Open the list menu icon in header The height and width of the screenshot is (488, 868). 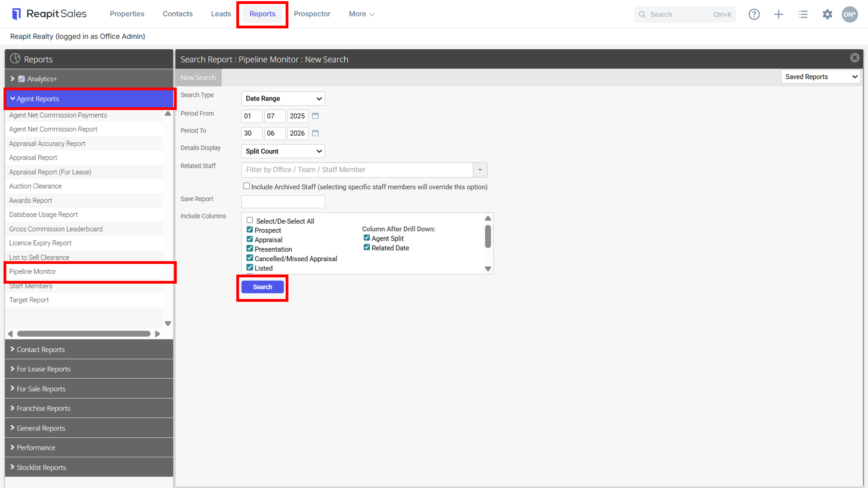803,14
